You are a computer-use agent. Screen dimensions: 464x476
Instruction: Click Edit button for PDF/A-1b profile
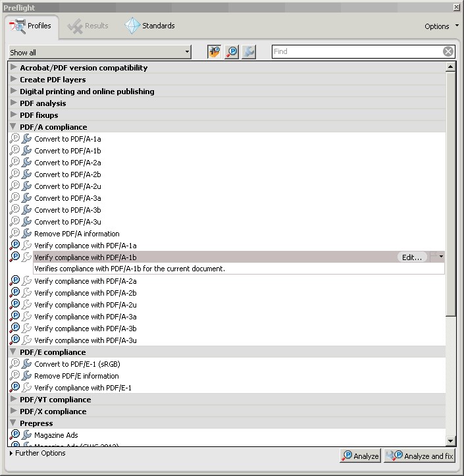(x=412, y=257)
